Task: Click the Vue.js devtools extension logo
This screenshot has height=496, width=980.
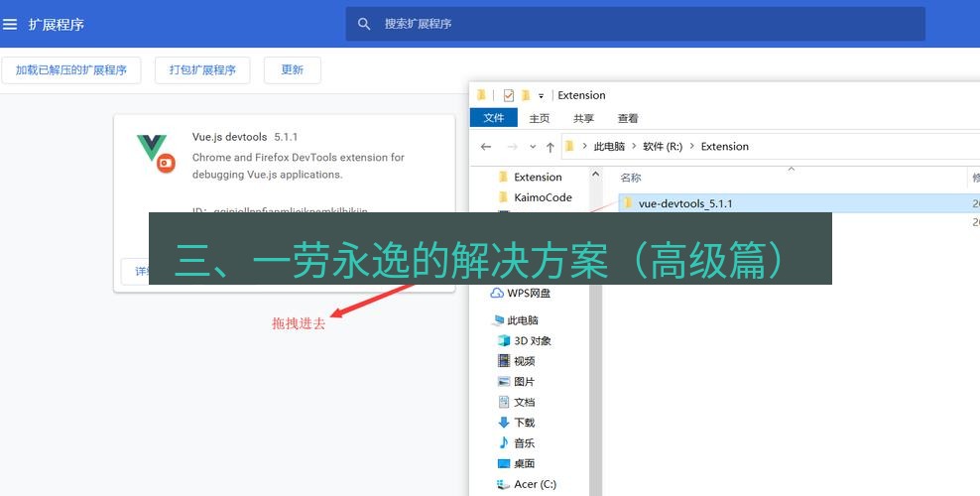Action: [157, 154]
